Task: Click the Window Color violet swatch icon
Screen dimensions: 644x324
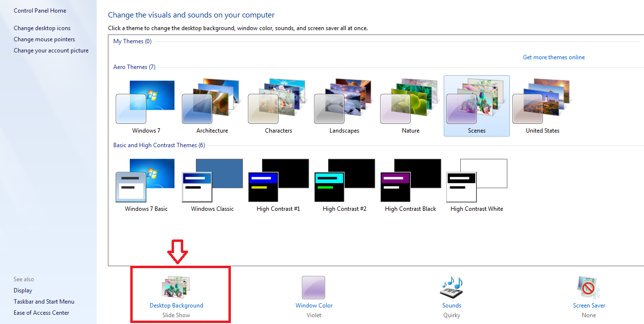Action: (313, 287)
